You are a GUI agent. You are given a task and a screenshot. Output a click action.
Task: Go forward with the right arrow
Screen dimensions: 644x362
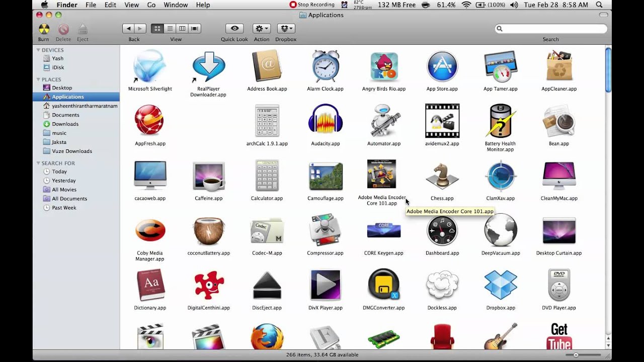(140, 29)
